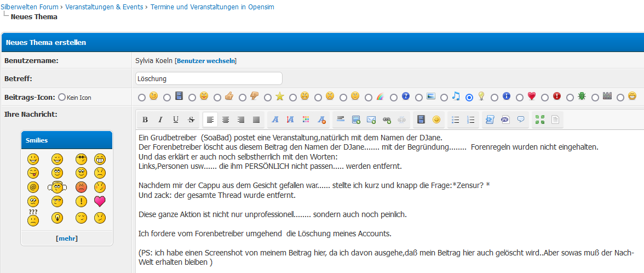The height and width of the screenshot is (273, 644).
Task: Apply strikethrough formatting in editor toolbar
Action: 191,120
